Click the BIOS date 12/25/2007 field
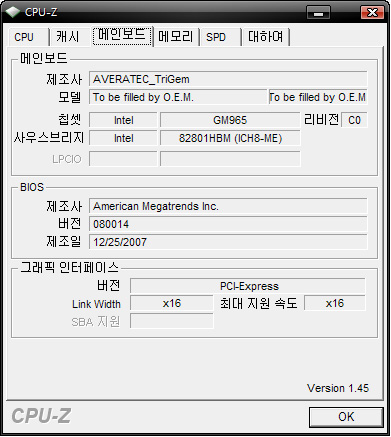The height and width of the screenshot is (437, 391). [x=228, y=242]
